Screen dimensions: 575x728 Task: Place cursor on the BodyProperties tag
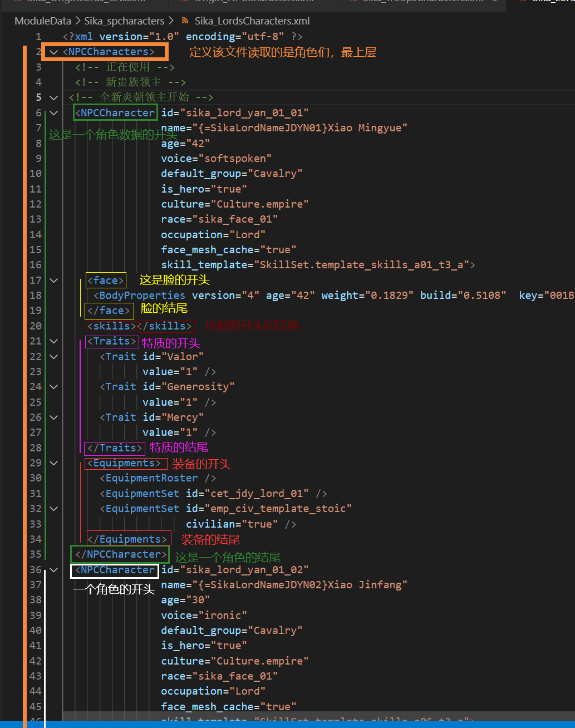(142, 296)
